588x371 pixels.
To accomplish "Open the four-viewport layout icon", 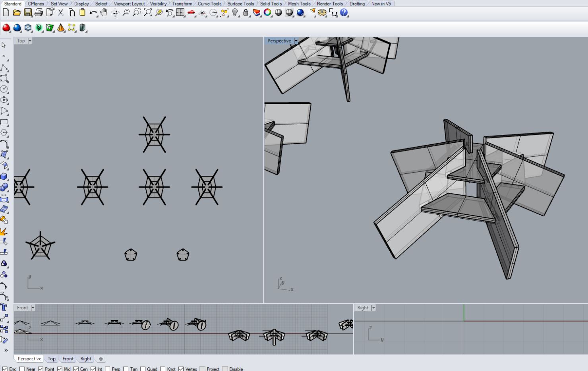I will (x=180, y=13).
